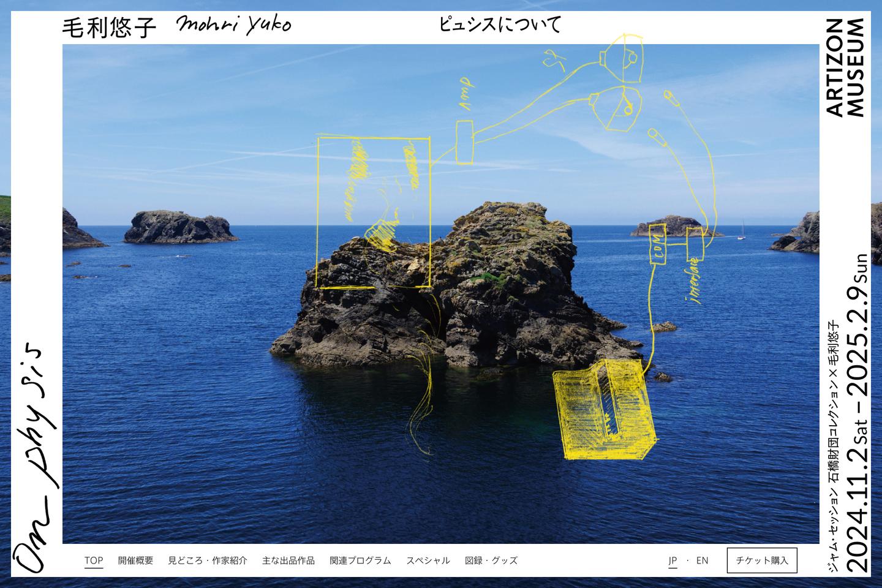882x588 pixels.
Task: Click the 毛利悠子 heading
Action: [110, 28]
